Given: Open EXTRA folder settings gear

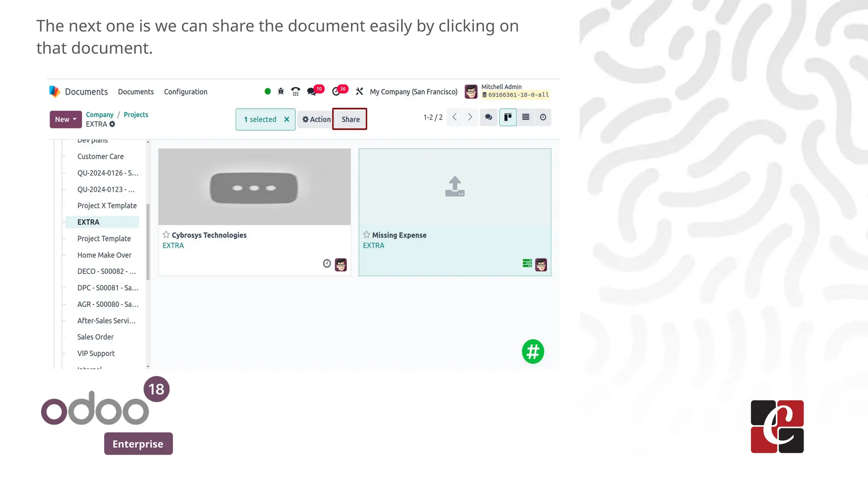Looking at the screenshot, I should point(112,124).
